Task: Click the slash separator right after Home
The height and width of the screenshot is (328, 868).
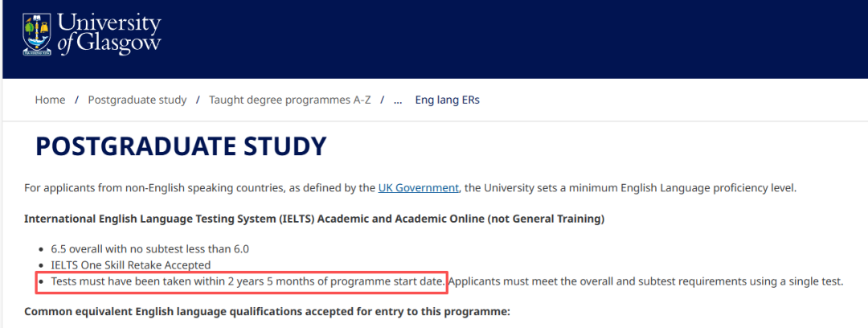Action: 76,100
